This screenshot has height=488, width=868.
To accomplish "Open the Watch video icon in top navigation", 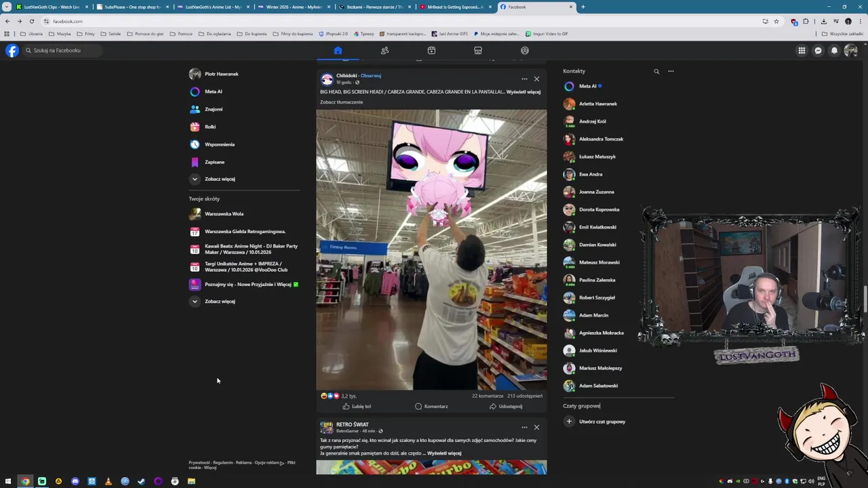I will [x=431, y=50].
